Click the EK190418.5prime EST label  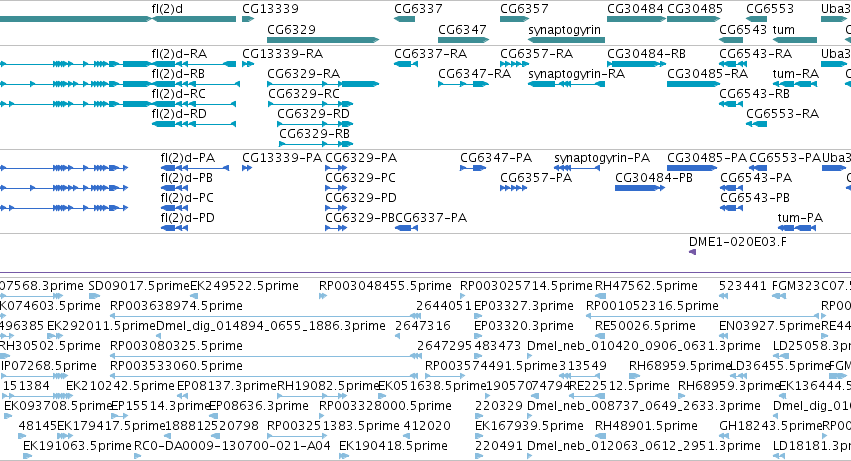pos(393,446)
